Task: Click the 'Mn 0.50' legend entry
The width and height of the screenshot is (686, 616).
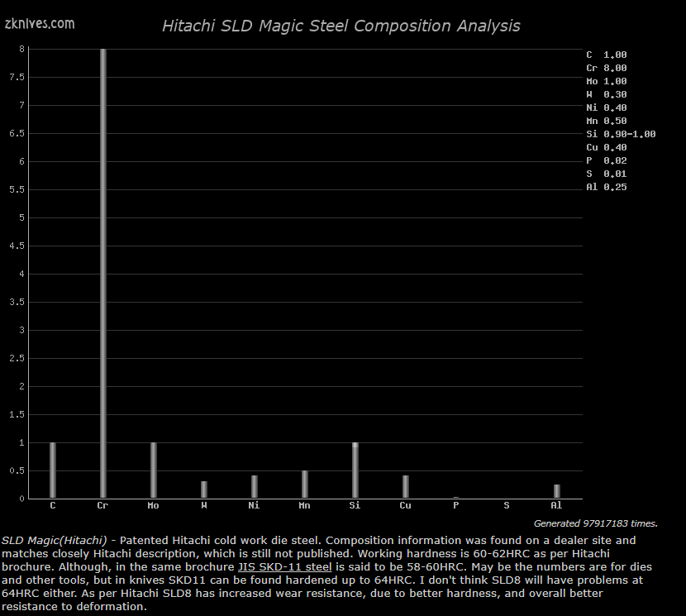Action: [607, 121]
